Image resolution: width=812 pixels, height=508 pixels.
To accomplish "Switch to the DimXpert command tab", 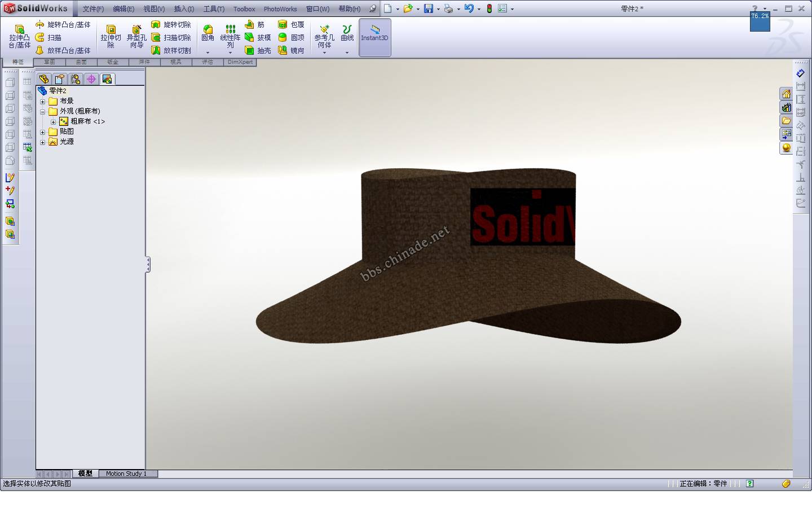I will [240, 62].
